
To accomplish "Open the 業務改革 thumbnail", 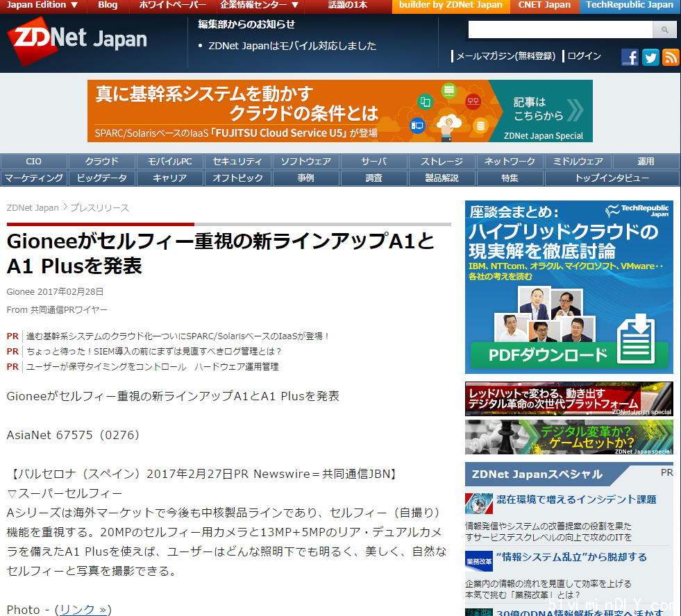I will (x=479, y=561).
